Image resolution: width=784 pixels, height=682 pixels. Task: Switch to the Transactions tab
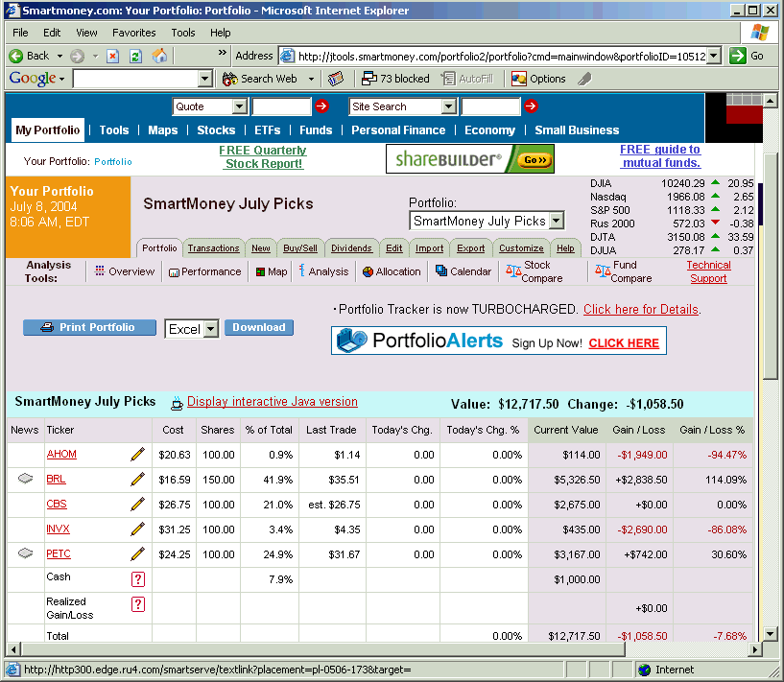(x=213, y=248)
